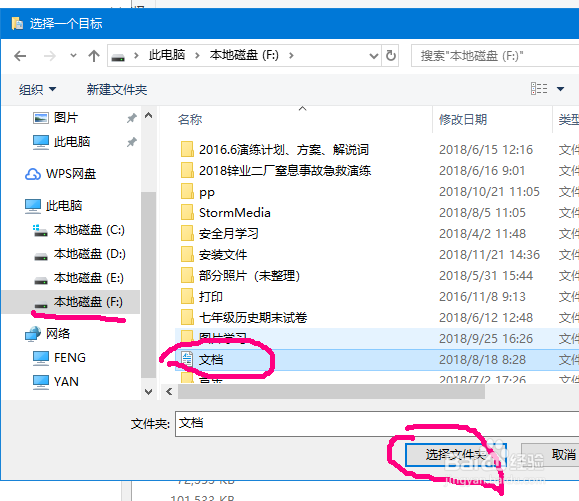Open 本地磁盘 (D:) drive

(80, 254)
